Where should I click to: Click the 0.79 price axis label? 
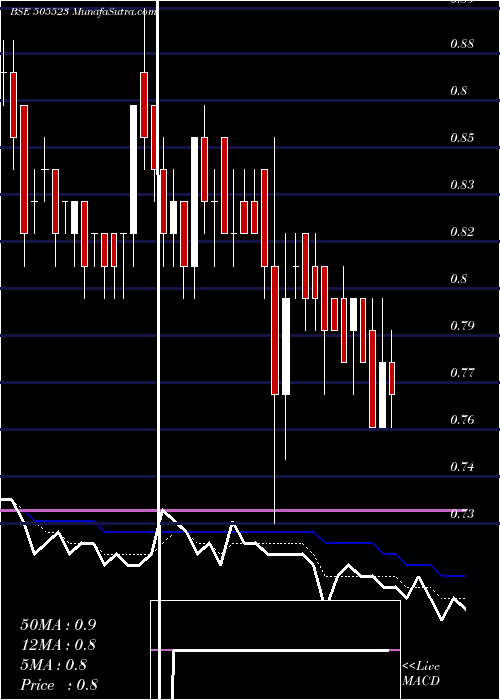(462, 326)
